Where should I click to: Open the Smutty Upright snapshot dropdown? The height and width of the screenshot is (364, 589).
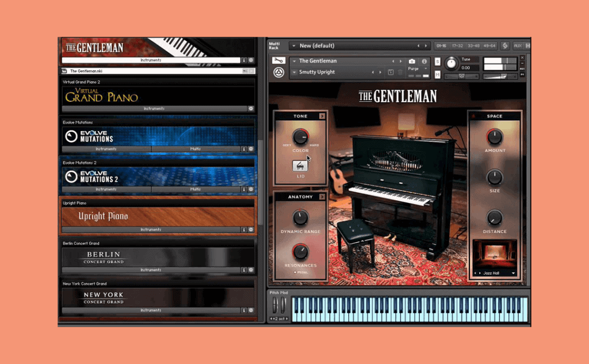[294, 72]
